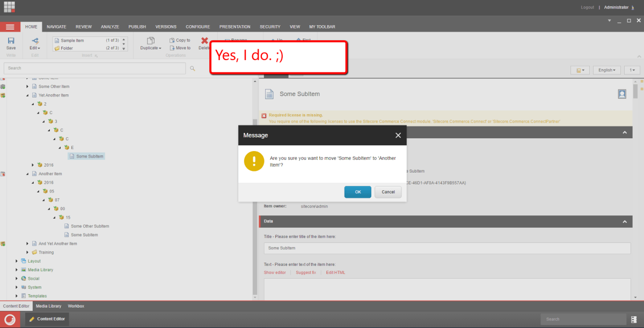644x328 pixels.
Task: Click the Edit HTML link
Action: click(x=335, y=272)
